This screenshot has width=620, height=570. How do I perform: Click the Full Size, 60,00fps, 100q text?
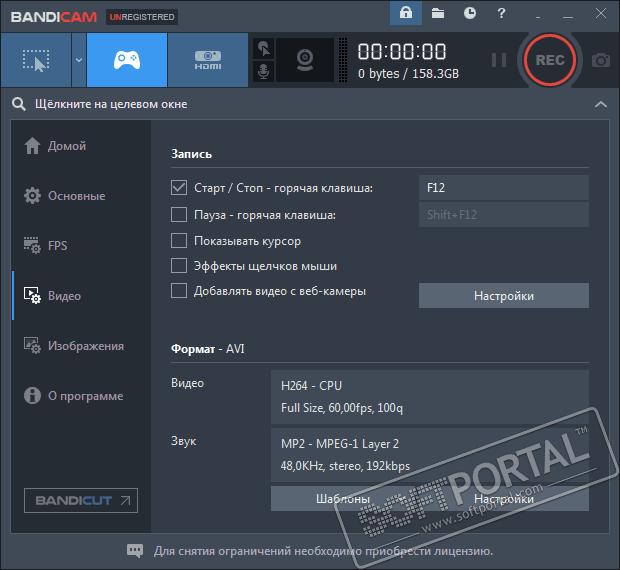(342, 408)
